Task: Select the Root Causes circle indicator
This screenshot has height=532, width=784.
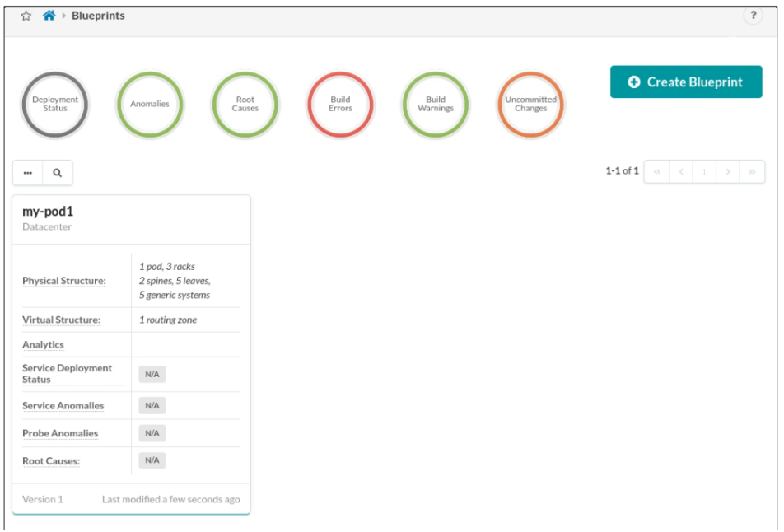Action: coord(245,105)
